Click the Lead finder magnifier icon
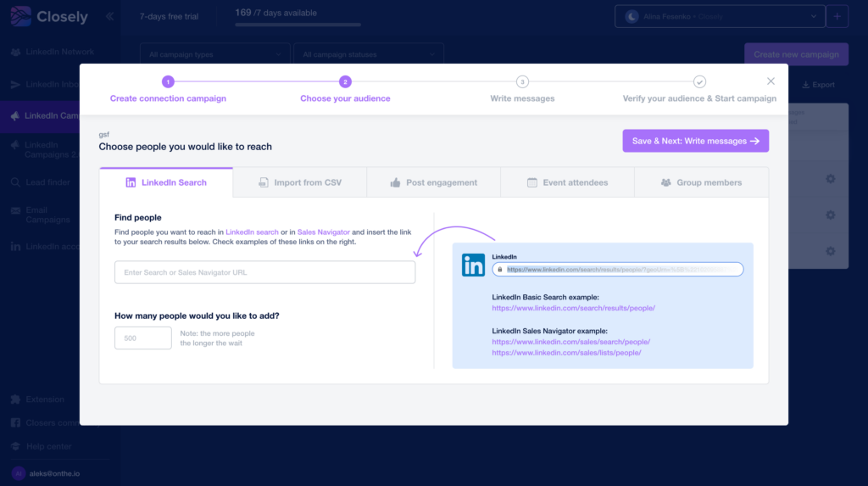Screen dimensions: 868x486 [16, 182]
